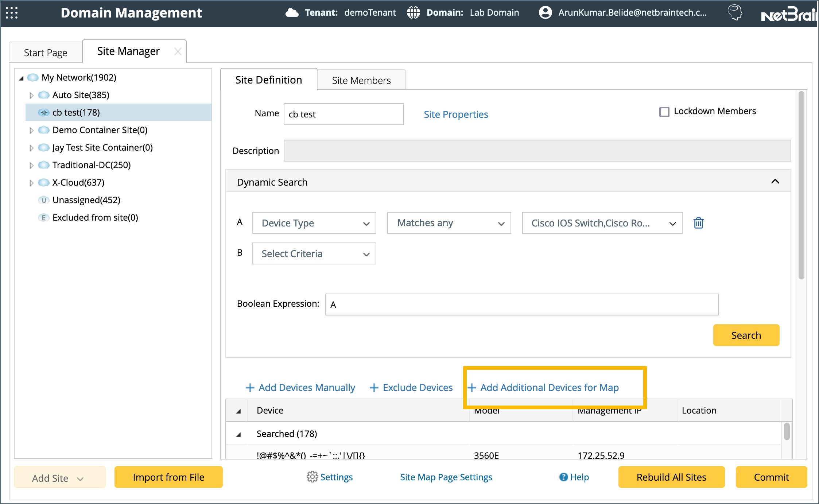Click the Help question mark icon
This screenshot has width=819, height=504.
click(563, 477)
